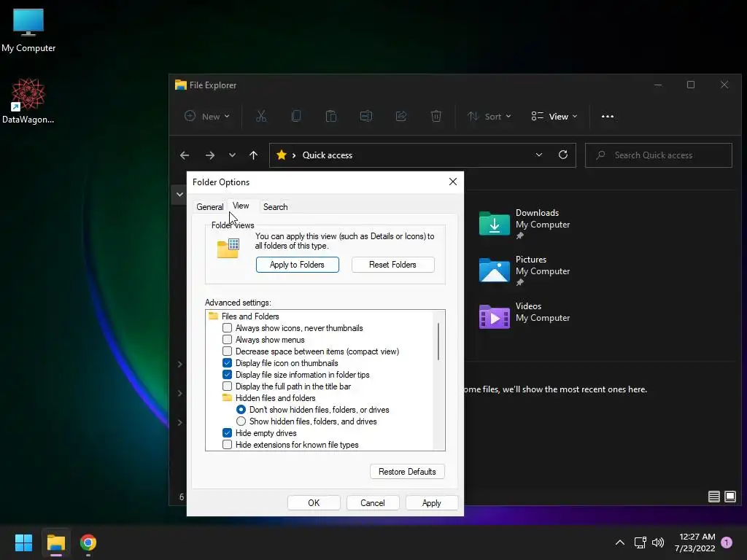Launch Google Chrome from taskbar
This screenshot has width=747, height=560.
[x=88, y=542]
